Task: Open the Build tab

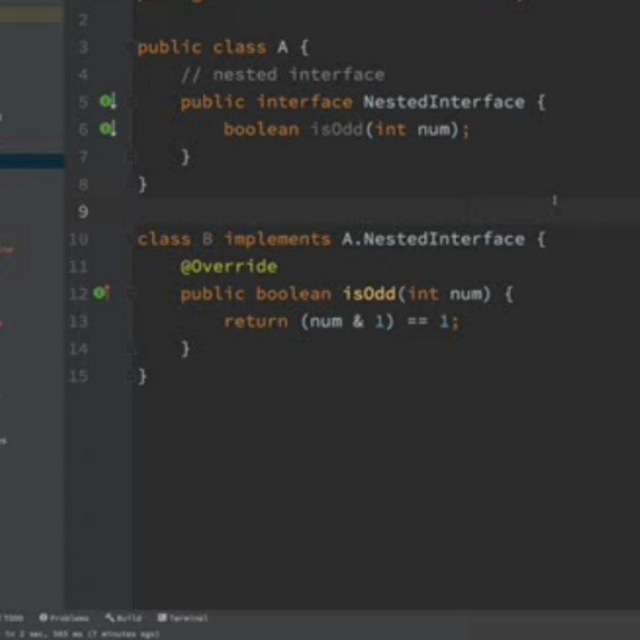Action: coord(124,618)
